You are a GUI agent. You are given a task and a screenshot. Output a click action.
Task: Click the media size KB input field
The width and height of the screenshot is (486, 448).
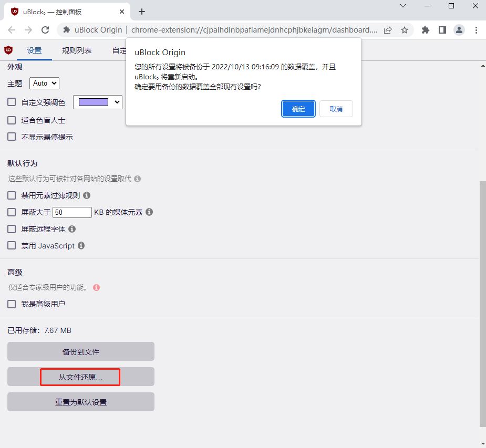[x=73, y=212]
